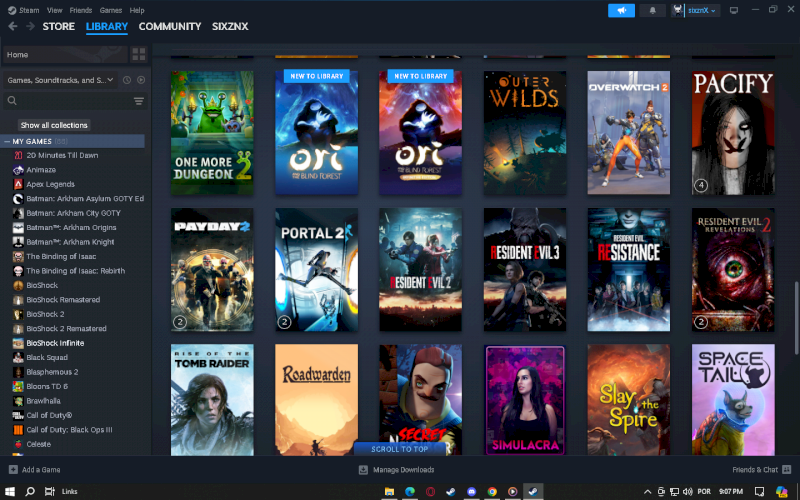Image resolution: width=800 pixels, height=500 pixels.
Task: Click Add a Game
Action: (35, 469)
